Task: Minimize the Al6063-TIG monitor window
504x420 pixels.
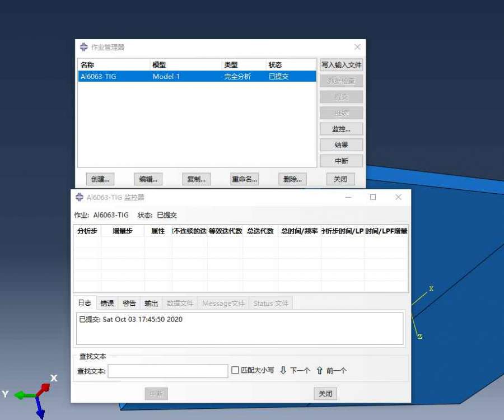Action: point(348,197)
